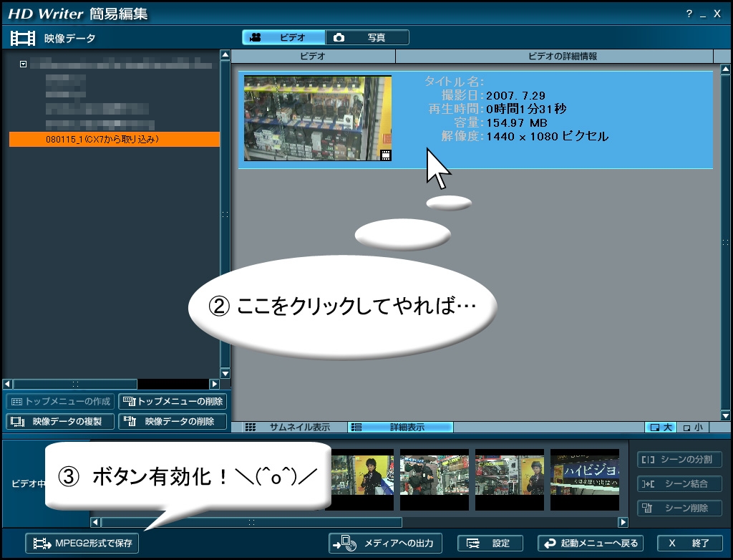Click the icon on トップメニューの削除

coord(129,401)
